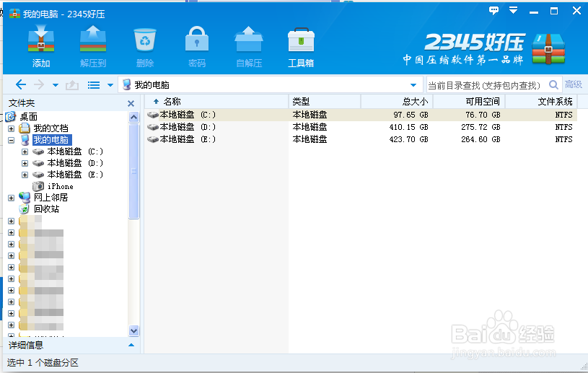Collapse the 我的电脑 tree node
Screen dimensions: 588x373
tap(12, 140)
